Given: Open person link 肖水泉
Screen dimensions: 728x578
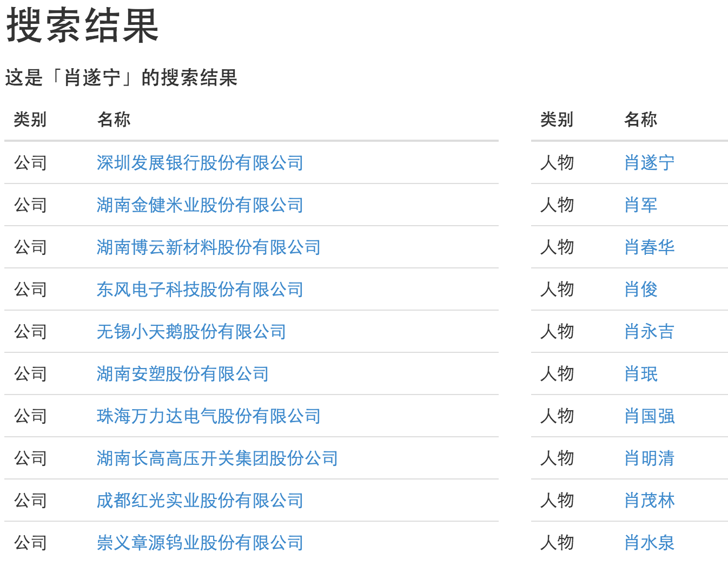Looking at the screenshot, I should tap(649, 543).
